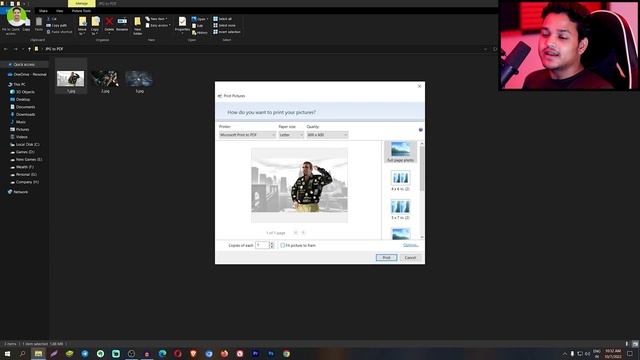Image resolution: width=640 pixels, height=360 pixels.
Task: Select the Full page photo layout
Action: coord(400,152)
